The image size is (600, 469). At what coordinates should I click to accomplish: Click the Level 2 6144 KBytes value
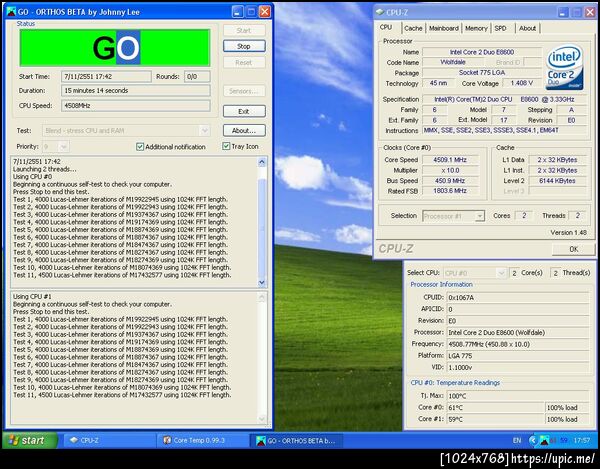click(x=557, y=181)
